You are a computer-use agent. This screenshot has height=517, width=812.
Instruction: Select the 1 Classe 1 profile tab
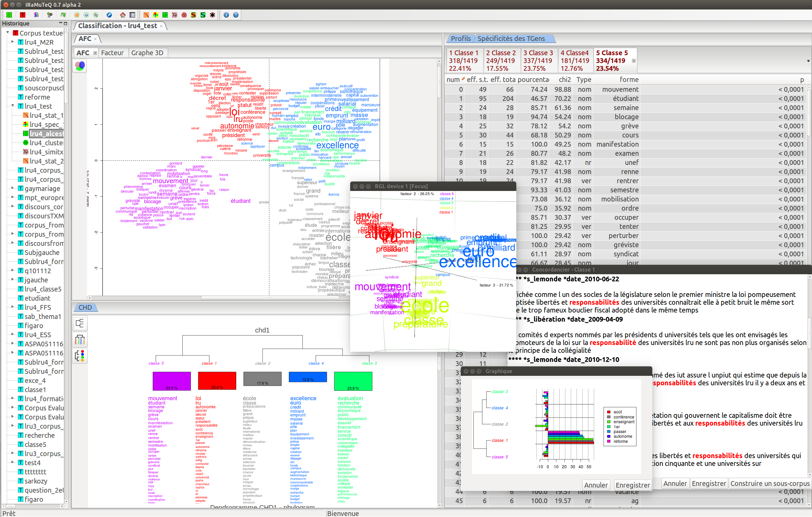(x=463, y=60)
